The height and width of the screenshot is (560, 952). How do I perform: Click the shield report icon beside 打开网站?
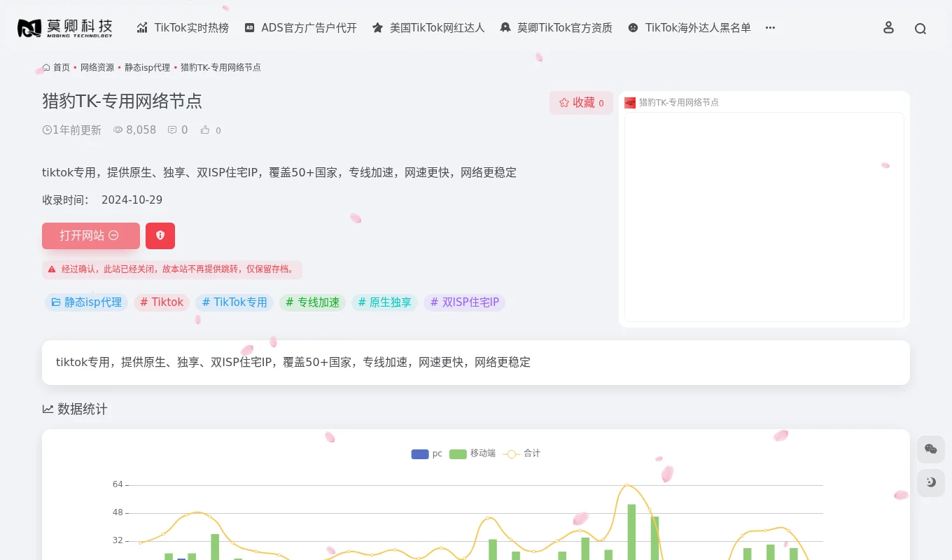click(160, 236)
